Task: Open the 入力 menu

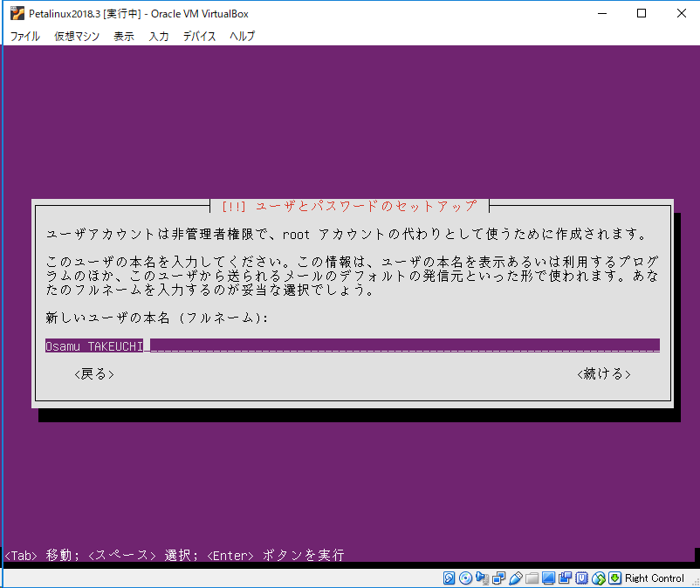Action: tap(158, 36)
